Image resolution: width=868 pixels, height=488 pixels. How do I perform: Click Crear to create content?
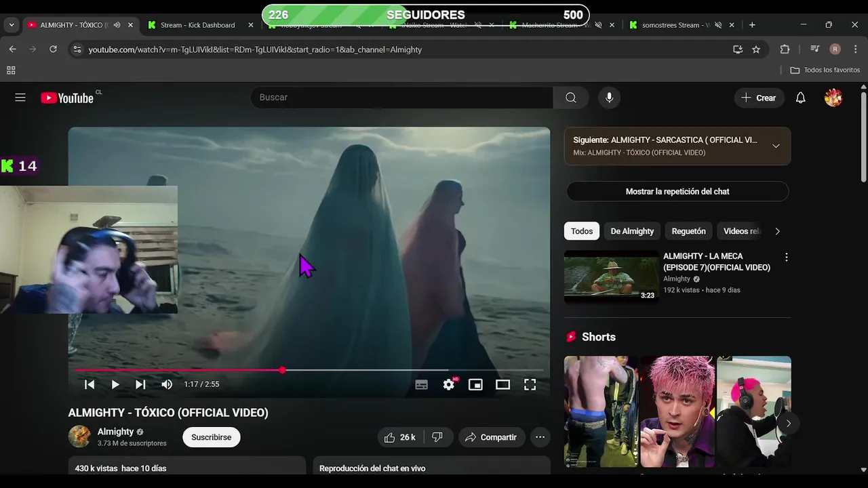pos(759,98)
